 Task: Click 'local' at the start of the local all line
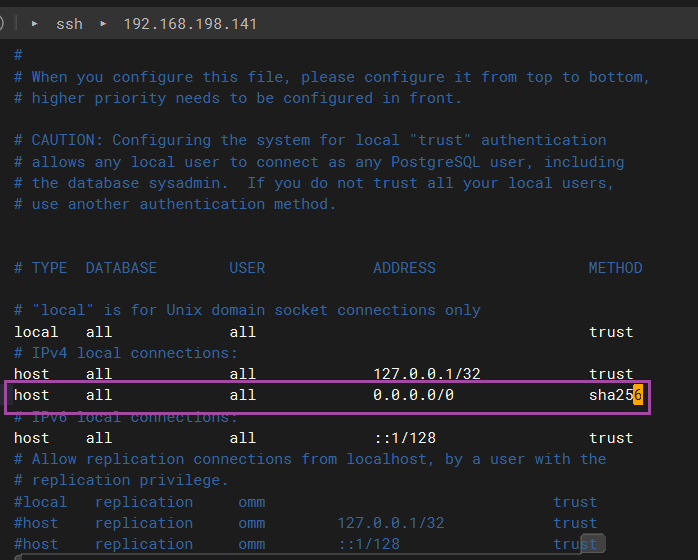point(36,332)
